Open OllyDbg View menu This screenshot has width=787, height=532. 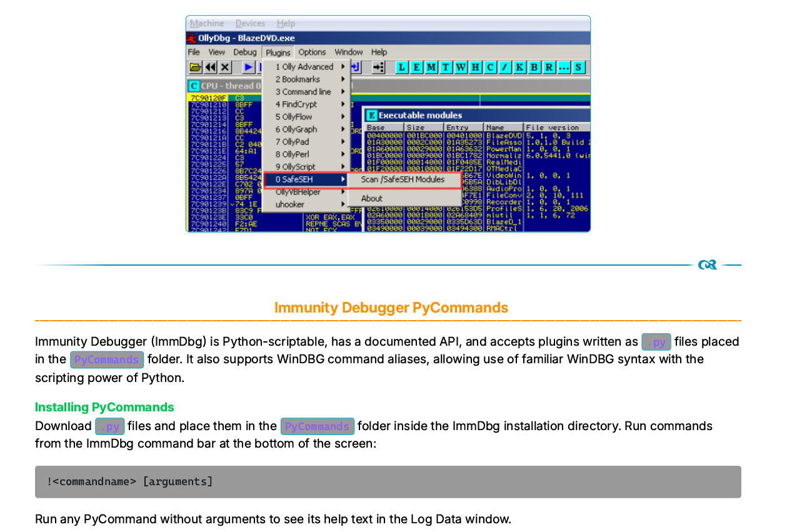click(216, 52)
